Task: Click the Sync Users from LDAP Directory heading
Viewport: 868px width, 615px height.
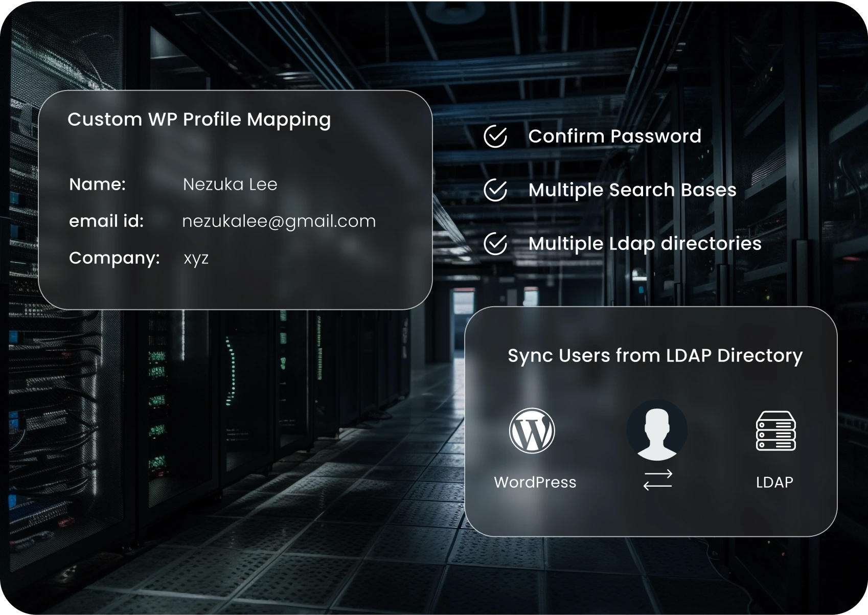Action: click(x=655, y=356)
